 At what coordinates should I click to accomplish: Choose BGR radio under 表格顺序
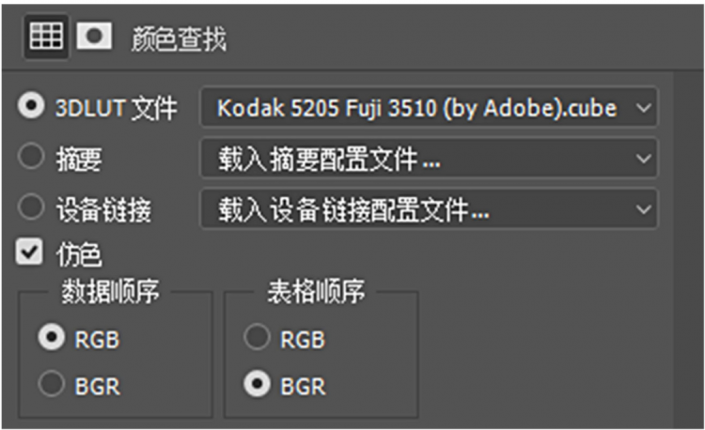click(x=257, y=384)
